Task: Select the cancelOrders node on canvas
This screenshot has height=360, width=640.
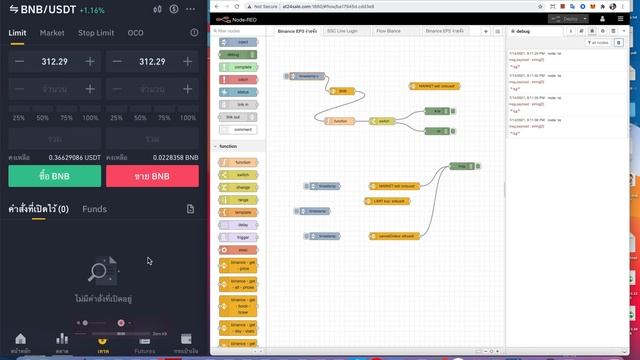Action: tap(394, 236)
